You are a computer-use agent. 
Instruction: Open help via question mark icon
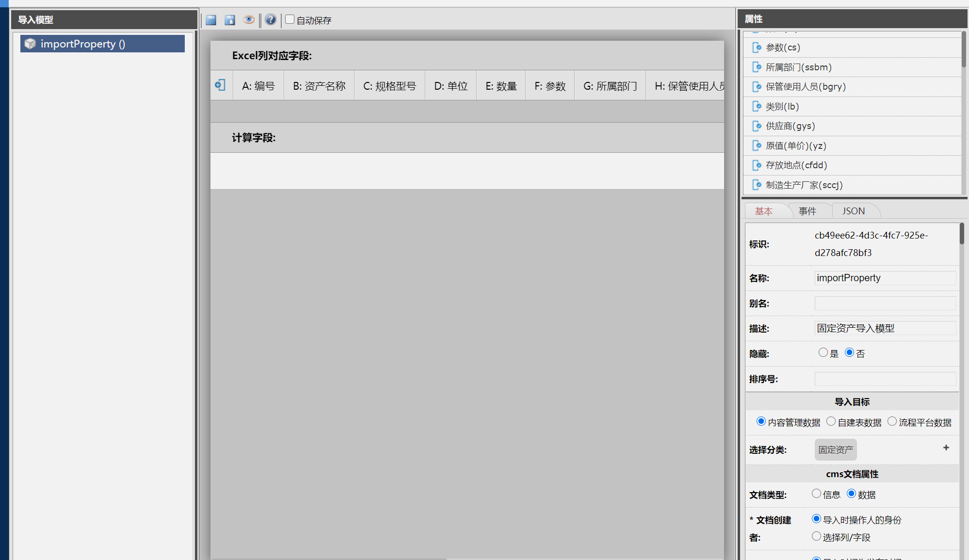[271, 20]
